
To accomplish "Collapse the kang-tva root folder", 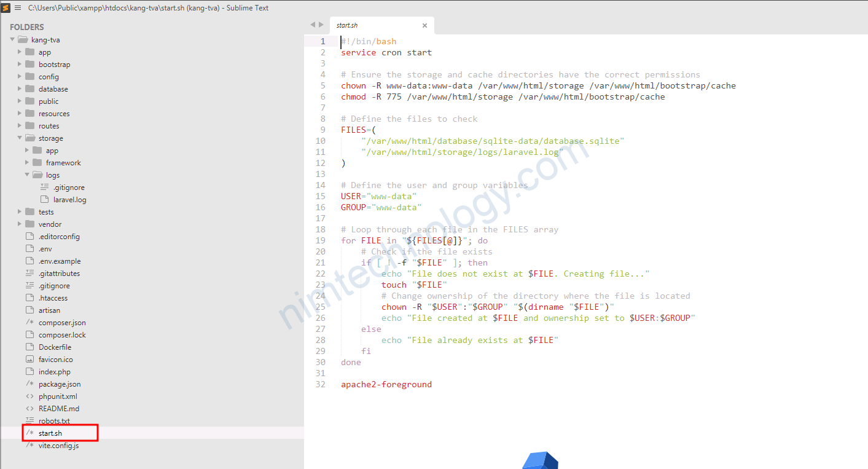I will (12, 40).
